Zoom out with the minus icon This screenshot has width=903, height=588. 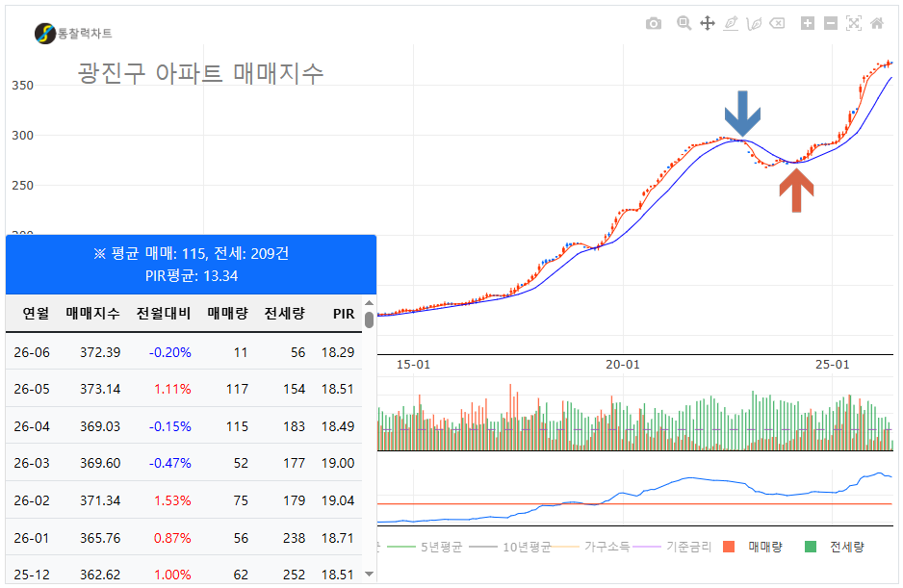pos(831,23)
